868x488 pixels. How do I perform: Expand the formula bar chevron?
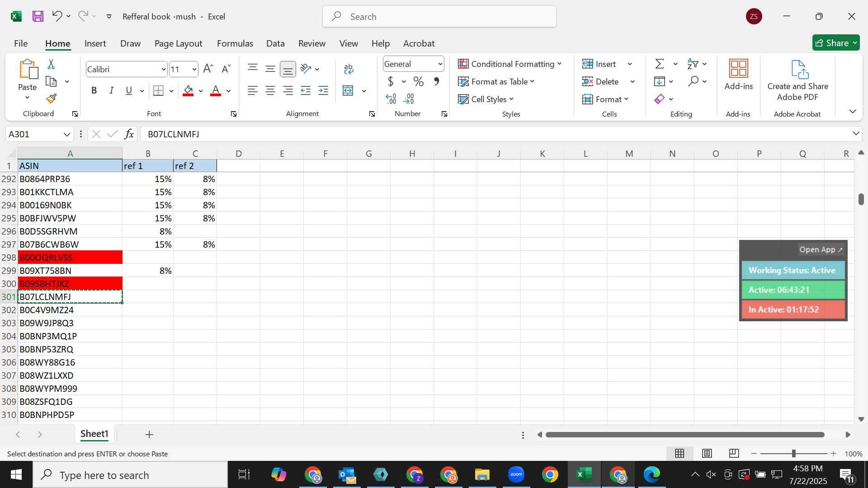coord(856,134)
